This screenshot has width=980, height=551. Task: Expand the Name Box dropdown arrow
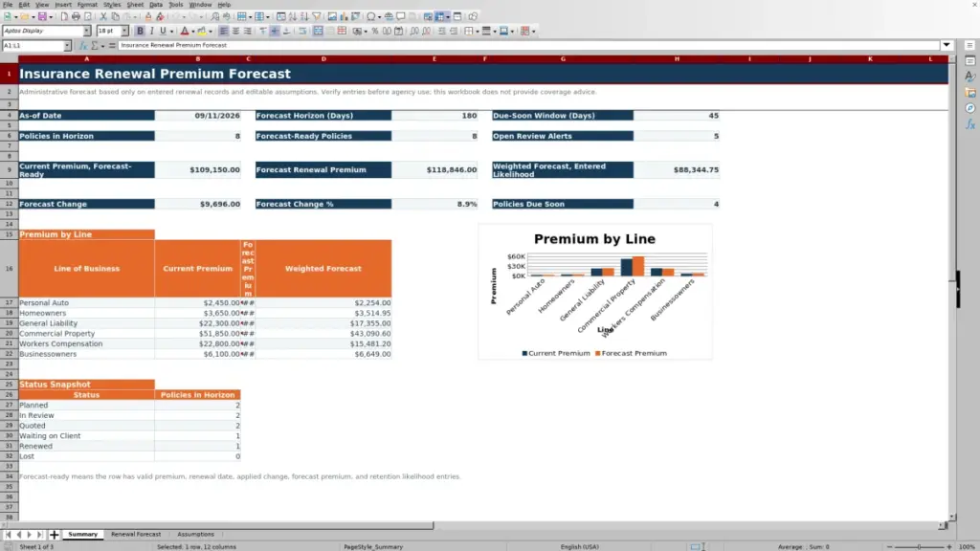pos(67,46)
